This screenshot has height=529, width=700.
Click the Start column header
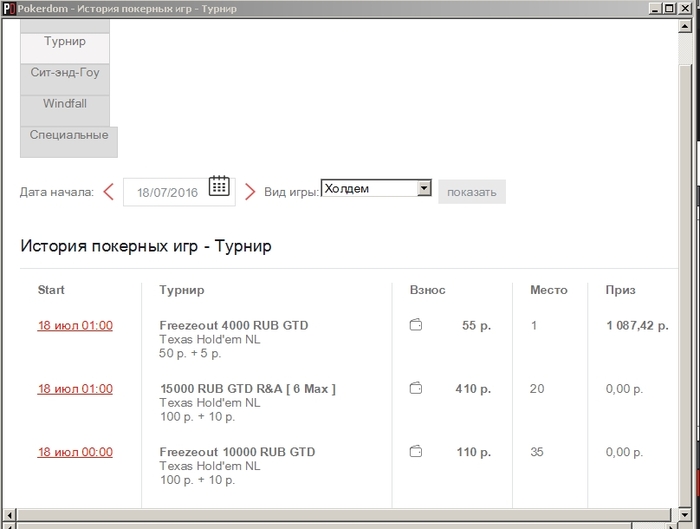coord(51,290)
